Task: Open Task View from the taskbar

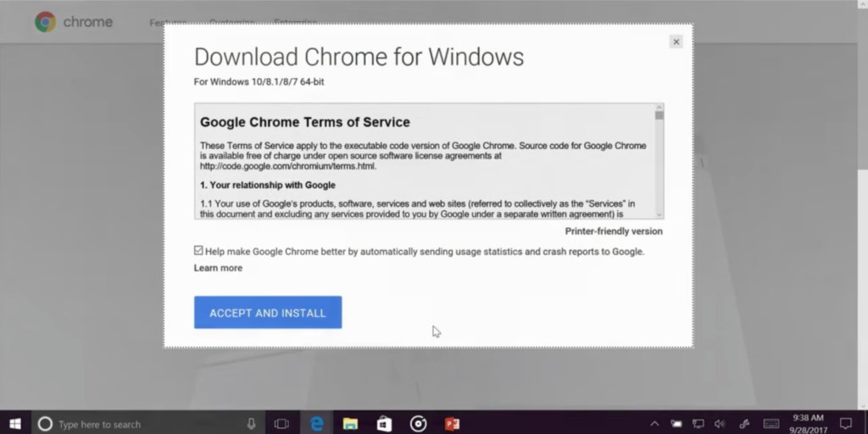Action: [x=281, y=424]
